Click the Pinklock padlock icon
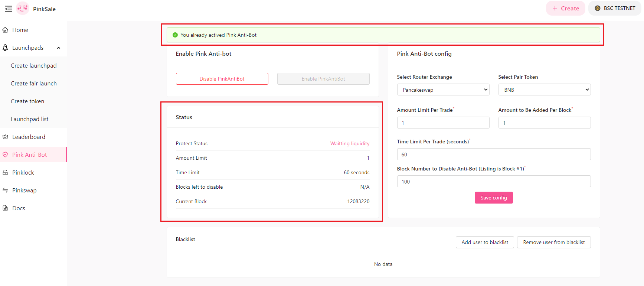 (x=5, y=172)
